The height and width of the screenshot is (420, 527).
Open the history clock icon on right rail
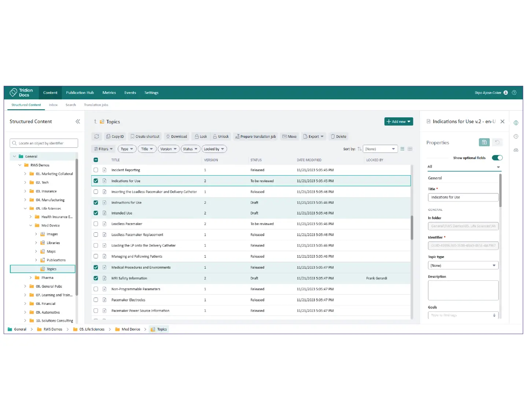(x=516, y=136)
